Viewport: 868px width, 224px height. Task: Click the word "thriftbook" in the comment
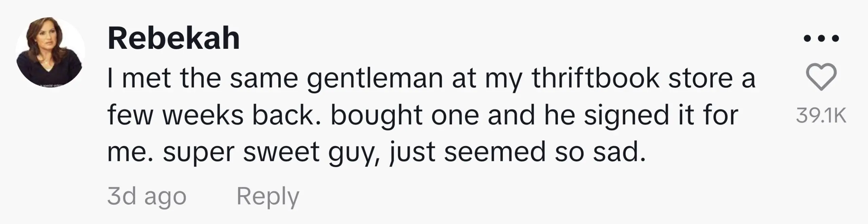tap(595, 79)
